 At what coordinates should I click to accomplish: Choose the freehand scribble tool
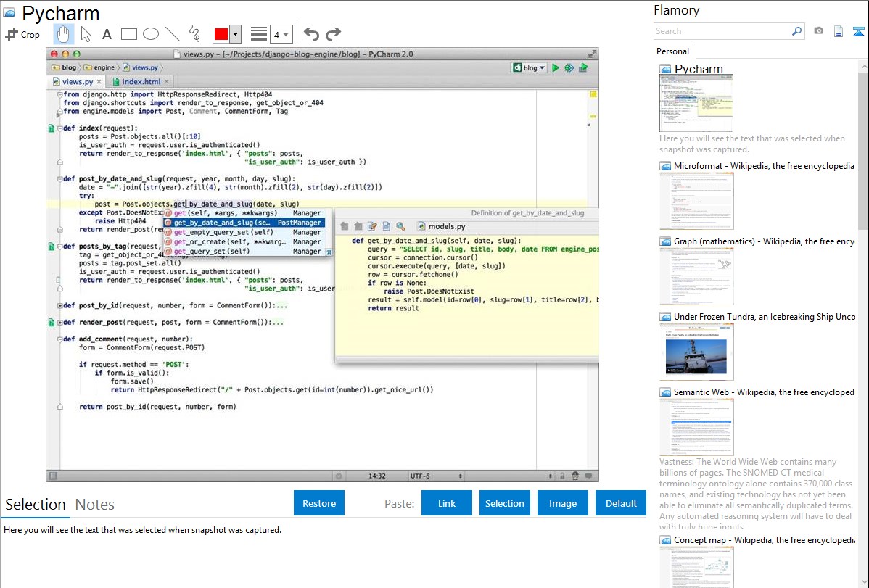pos(194,34)
